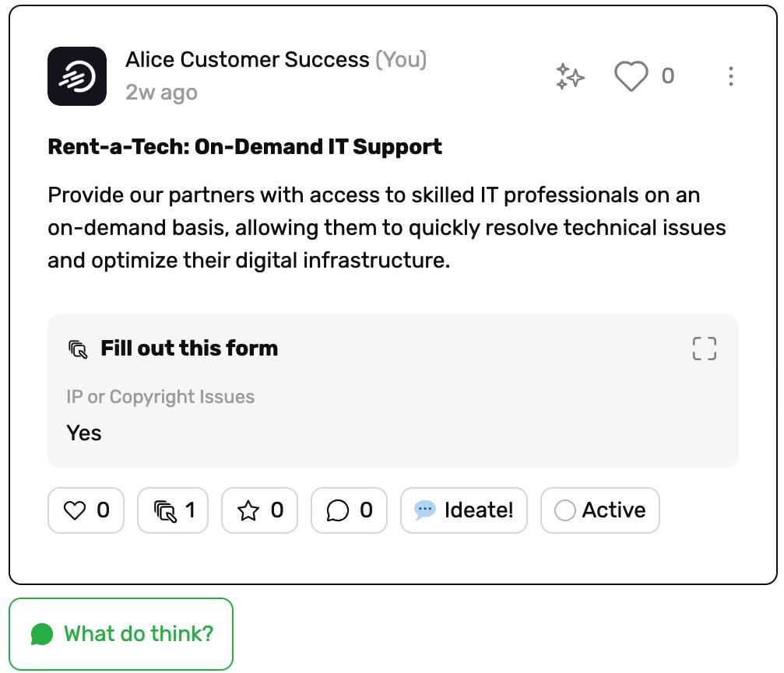Click the star icon in the reactions bar

click(251, 510)
